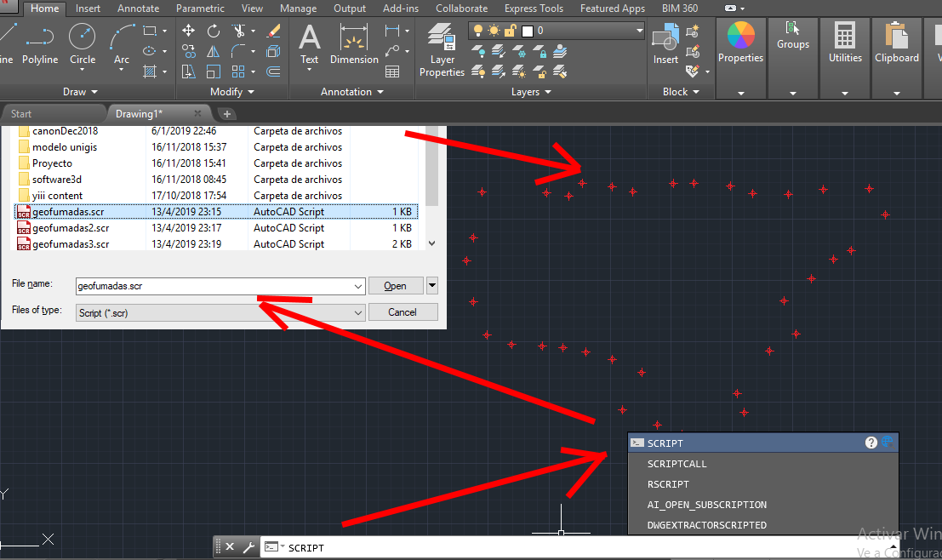Activate the Rotate tool in Modify panel
Viewport: 942px width, 560px height.
click(x=214, y=31)
